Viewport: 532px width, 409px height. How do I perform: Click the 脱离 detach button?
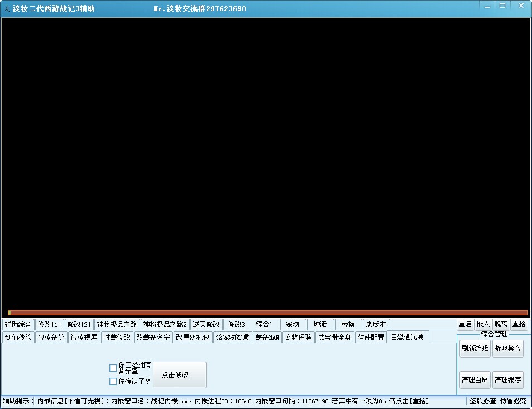(501, 324)
